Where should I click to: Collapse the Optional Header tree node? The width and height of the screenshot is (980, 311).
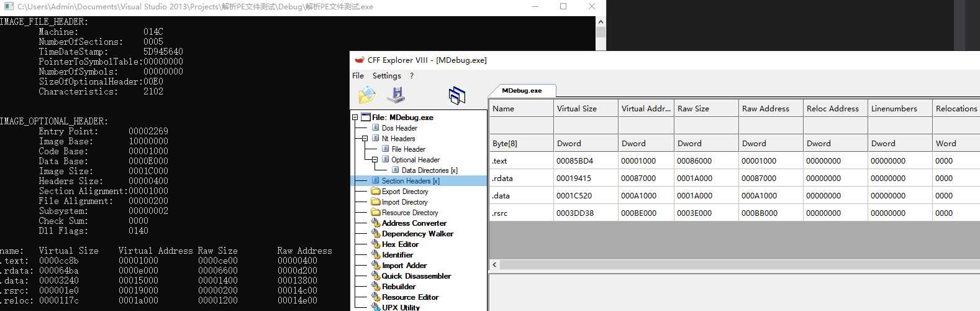375,159
